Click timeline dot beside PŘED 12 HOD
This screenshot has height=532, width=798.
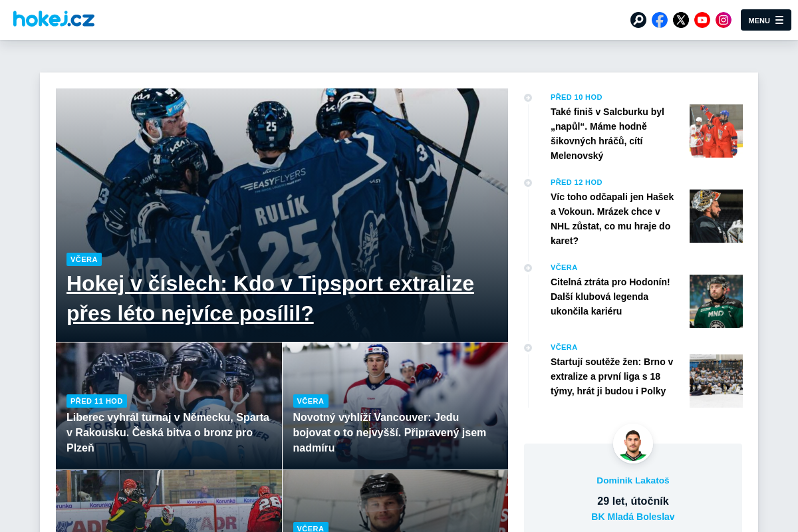(x=528, y=183)
